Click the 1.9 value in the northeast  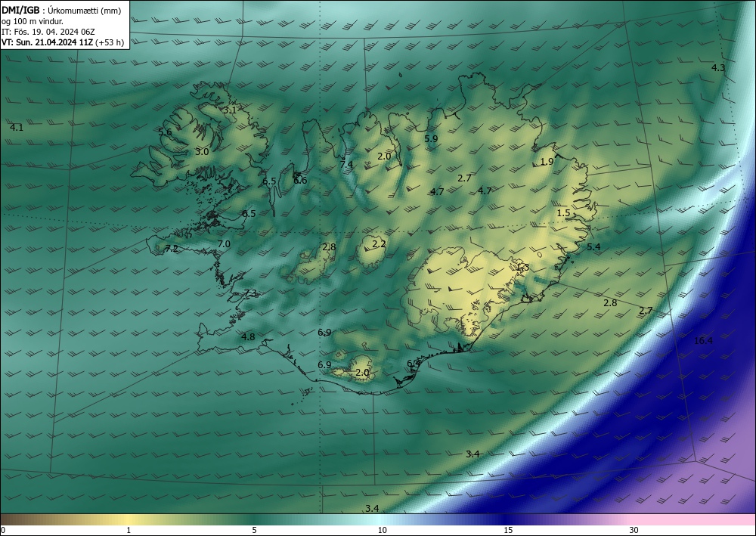(547, 162)
